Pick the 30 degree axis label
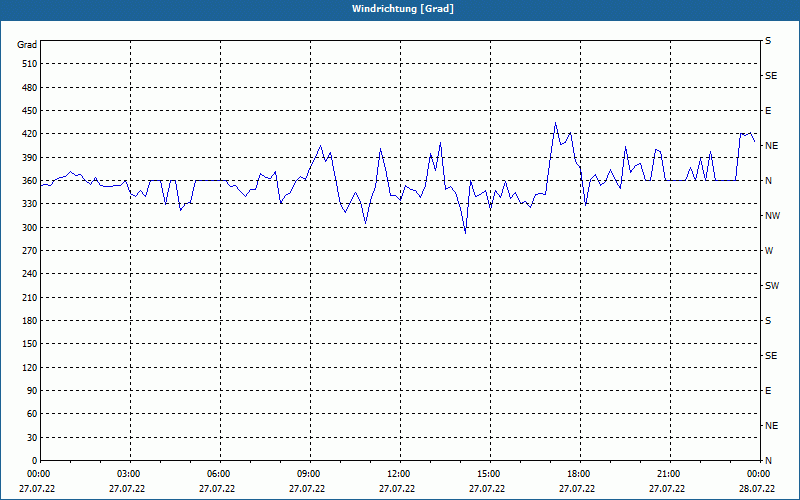Screen dimensions: 800x500 [x=32, y=437]
